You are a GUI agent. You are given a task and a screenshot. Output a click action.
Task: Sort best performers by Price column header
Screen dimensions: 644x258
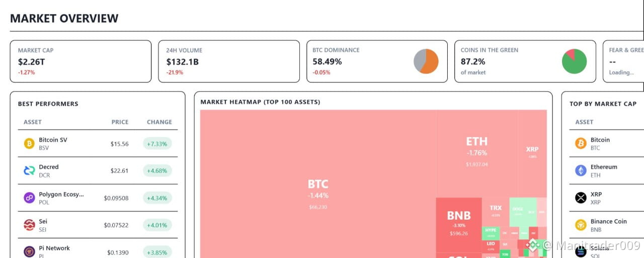pos(120,122)
